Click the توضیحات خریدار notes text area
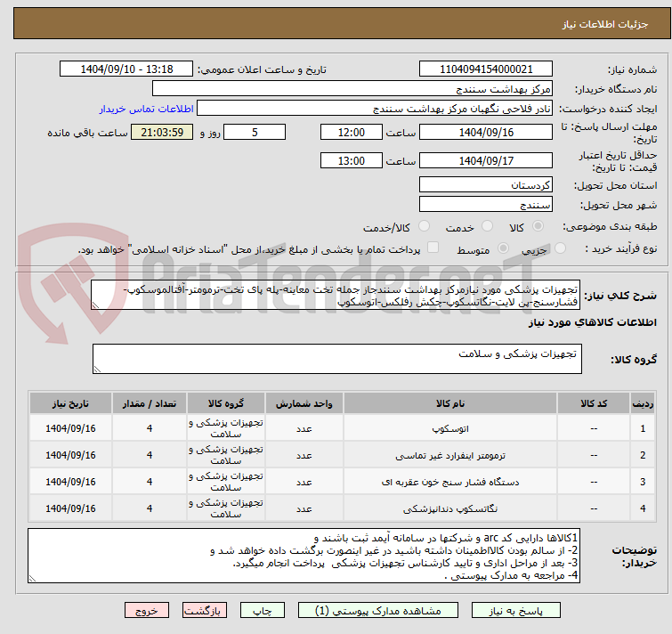This screenshot has width=672, height=634. coord(304,556)
